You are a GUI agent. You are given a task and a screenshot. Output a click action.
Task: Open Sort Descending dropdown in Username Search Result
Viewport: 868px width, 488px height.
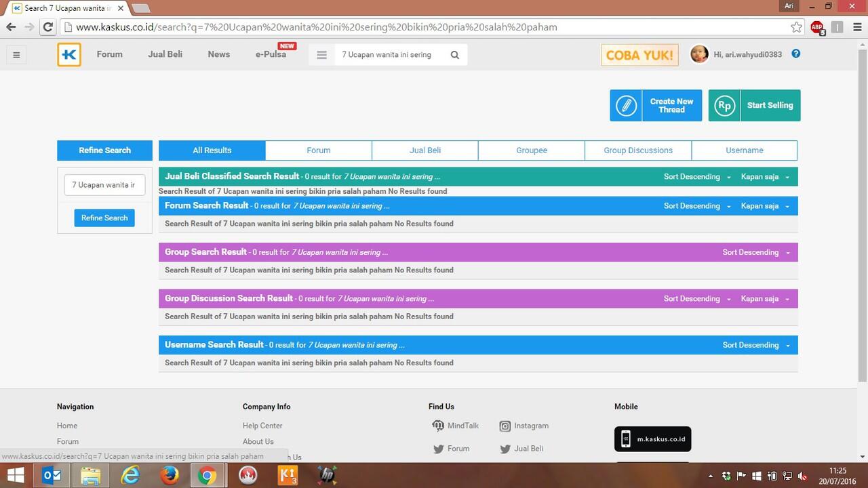click(756, 345)
